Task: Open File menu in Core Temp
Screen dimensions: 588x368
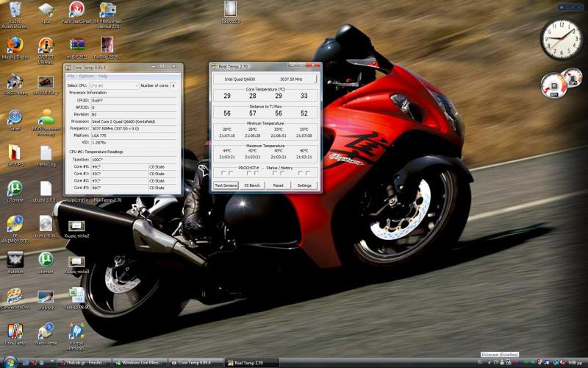Action: (71, 77)
